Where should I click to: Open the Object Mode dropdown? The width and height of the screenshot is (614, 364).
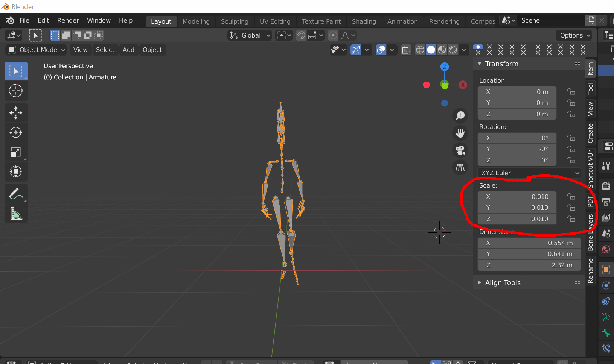click(35, 49)
